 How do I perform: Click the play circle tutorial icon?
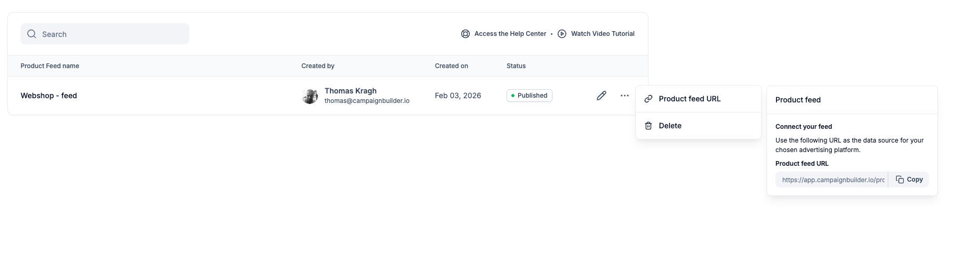click(562, 34)
